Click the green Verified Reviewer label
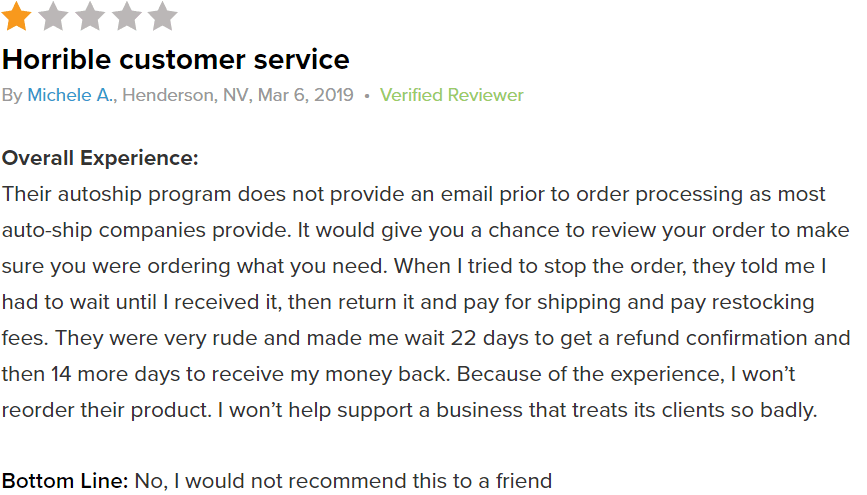The width and height of the screenshot is (867, 495). pos(451,95)
